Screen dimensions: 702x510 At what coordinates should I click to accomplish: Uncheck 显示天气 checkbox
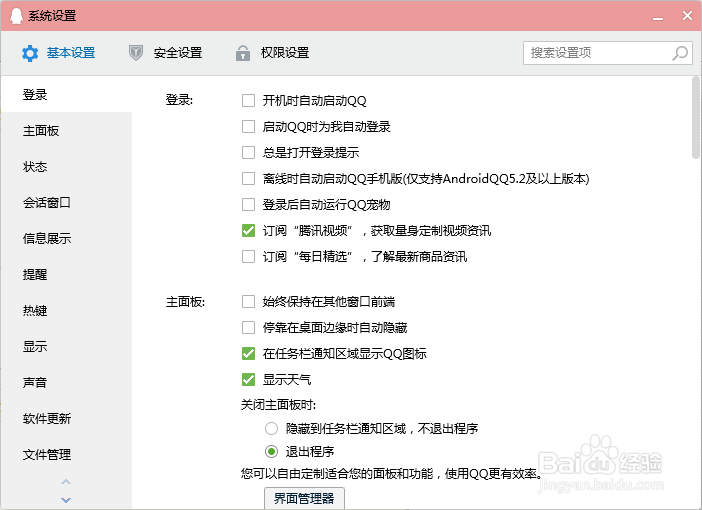coord(248,380)
